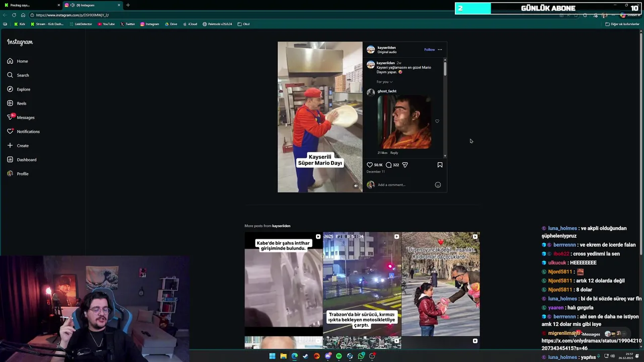
Task: Click kayseriiden in More posts heading
Action: tap(281, 226)
